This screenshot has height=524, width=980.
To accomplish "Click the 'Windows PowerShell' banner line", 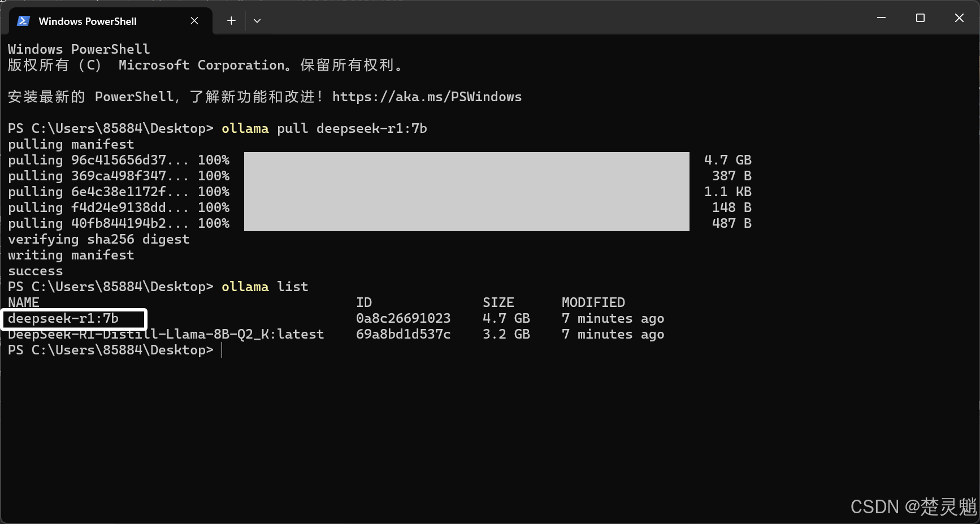I will click(79, 49).
